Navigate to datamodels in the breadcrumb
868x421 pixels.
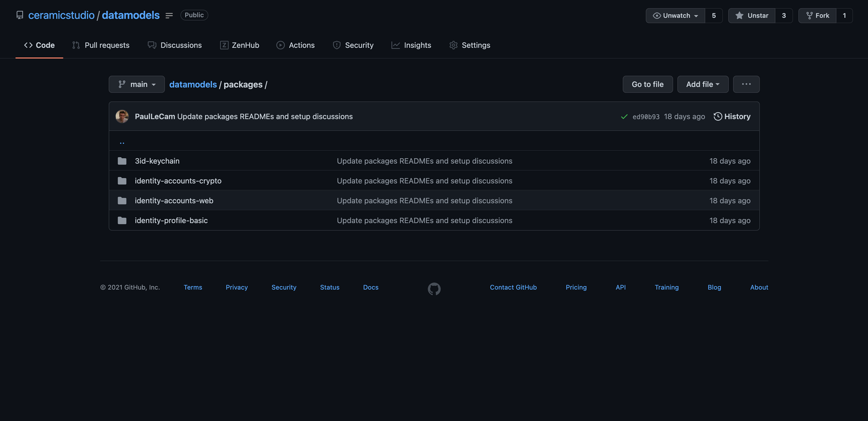point(193,84)
